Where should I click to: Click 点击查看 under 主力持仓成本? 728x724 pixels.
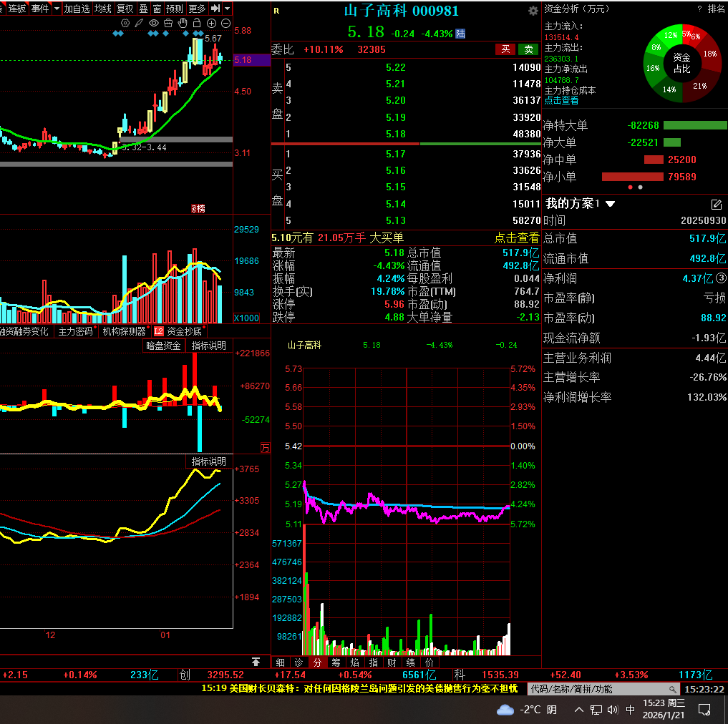tap(561, 100)
